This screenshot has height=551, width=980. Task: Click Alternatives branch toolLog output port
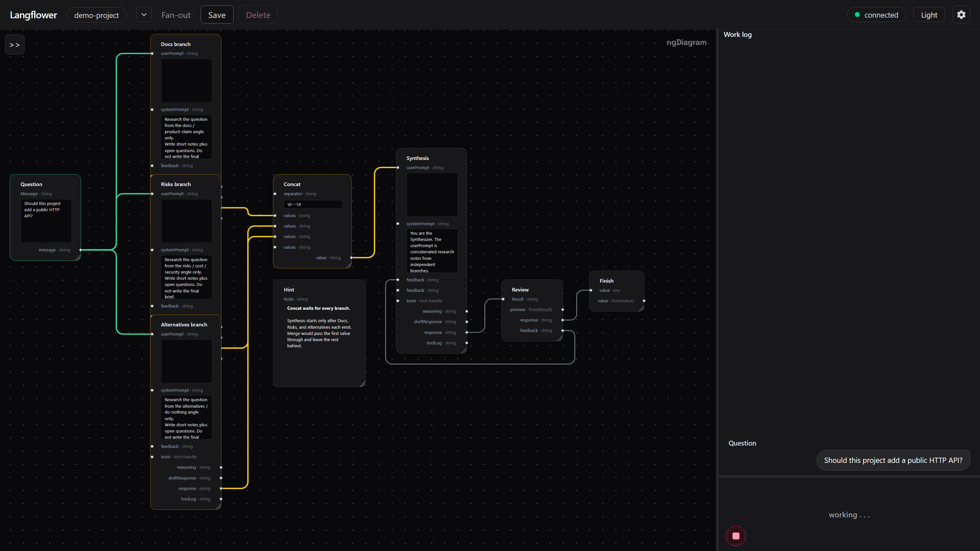[x=221, y=499]
